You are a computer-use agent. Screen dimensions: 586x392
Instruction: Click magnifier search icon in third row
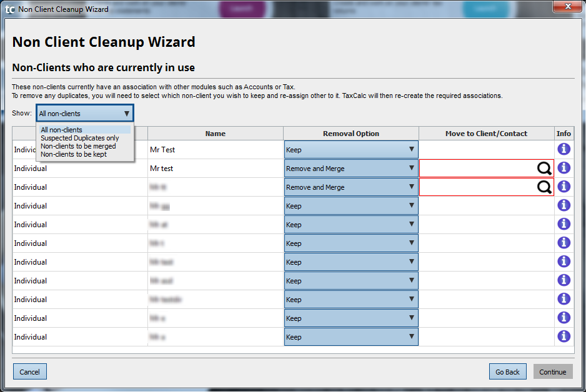544,187
